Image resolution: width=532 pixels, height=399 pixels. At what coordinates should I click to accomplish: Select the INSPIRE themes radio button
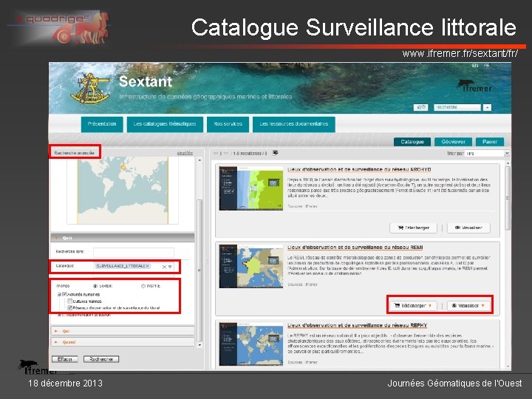pos(143,286)
